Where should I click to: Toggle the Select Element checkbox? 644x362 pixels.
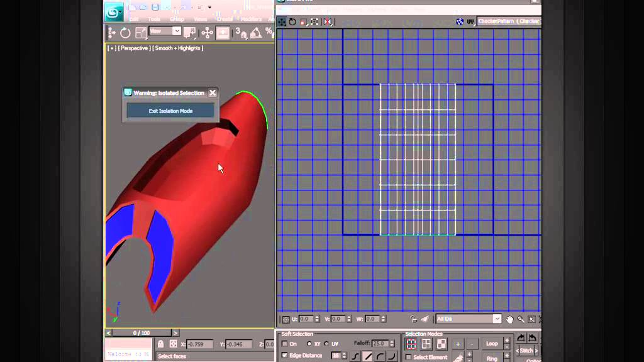point(408,357)
